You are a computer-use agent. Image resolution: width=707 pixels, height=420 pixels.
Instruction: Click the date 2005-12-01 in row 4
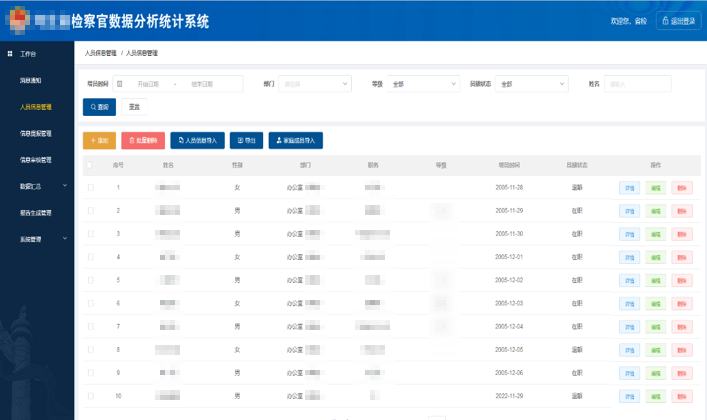tap(509, 257)
